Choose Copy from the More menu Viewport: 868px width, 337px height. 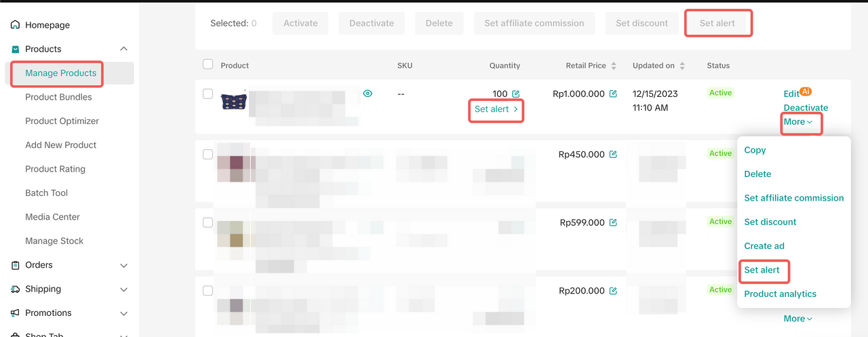point(755,151)
